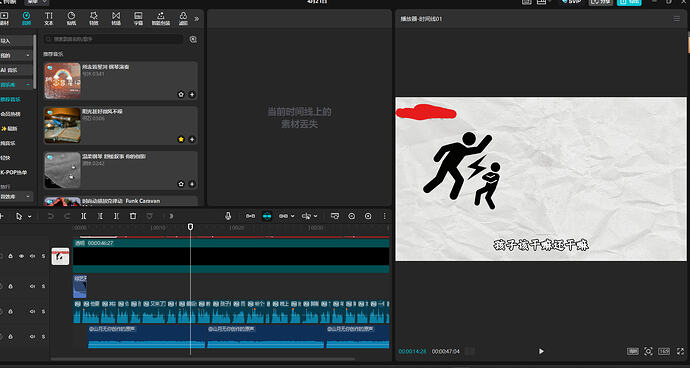Show more tabs with the double-arrow

point(197,19)
